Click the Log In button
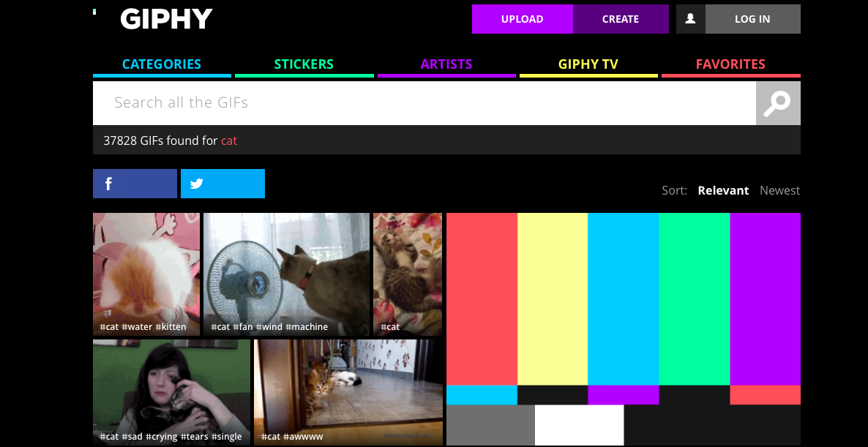The width and height of the screenshot is (868, 447). [x=752, y=19]
